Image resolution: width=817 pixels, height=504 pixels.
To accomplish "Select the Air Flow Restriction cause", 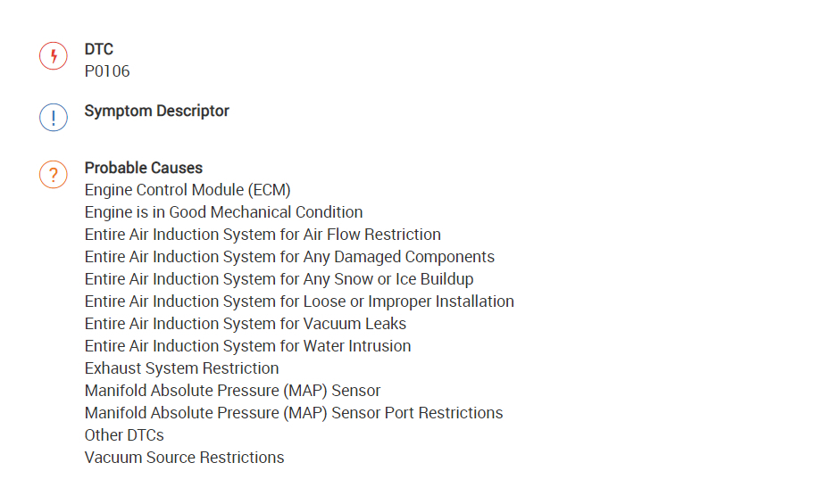I will pyautogui.click(x=263, y=235).
